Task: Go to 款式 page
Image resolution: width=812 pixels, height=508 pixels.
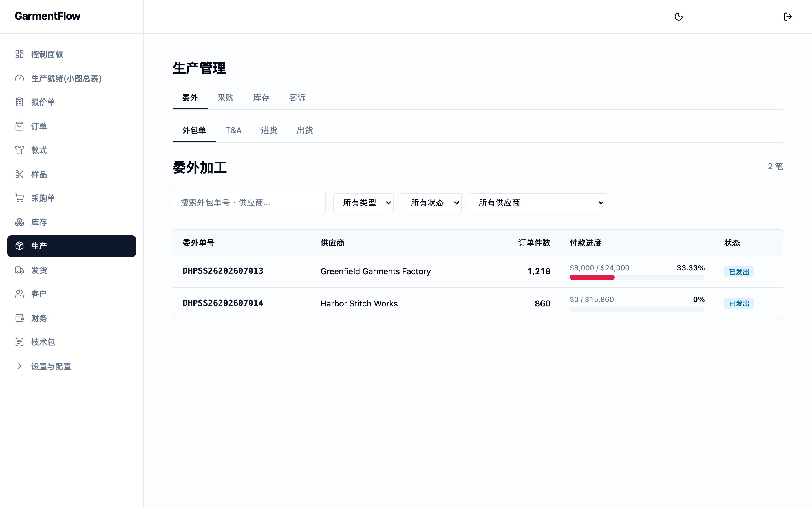Action: pyautogui.click(x=71, y=150)
